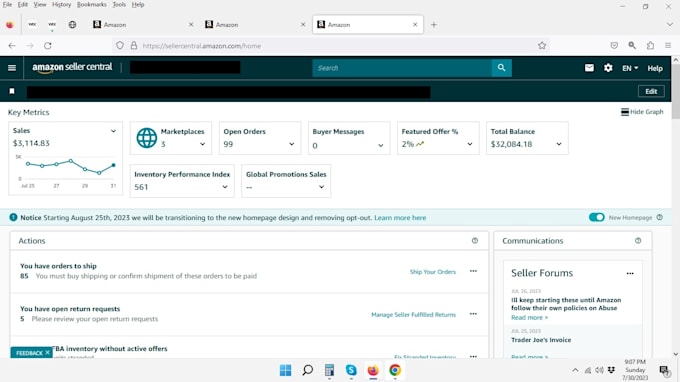Click the Notice info icon
Image resolution: width=680 pixels, height=382 pixels.
click(13, 217)
